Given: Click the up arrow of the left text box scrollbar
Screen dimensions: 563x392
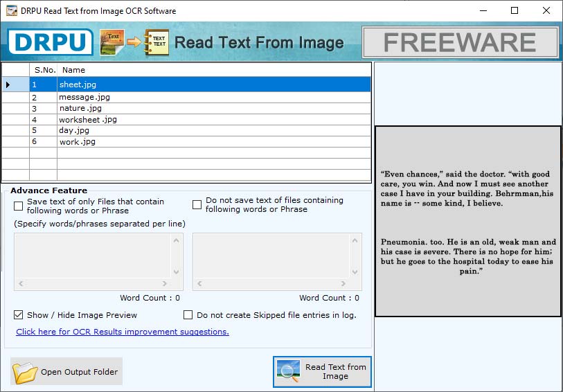Looking at the screenshot, I should point(177,240).
